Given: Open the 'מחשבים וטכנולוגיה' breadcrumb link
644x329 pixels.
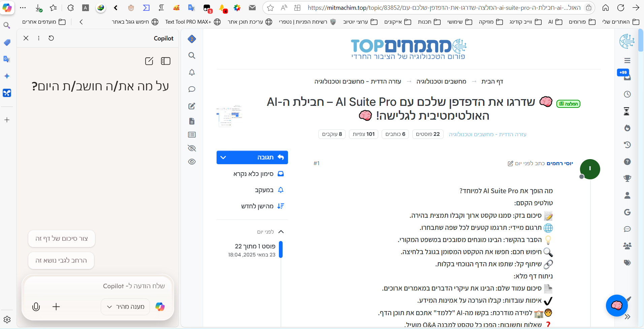Looking at the screenshot, I should coord(441,82).
